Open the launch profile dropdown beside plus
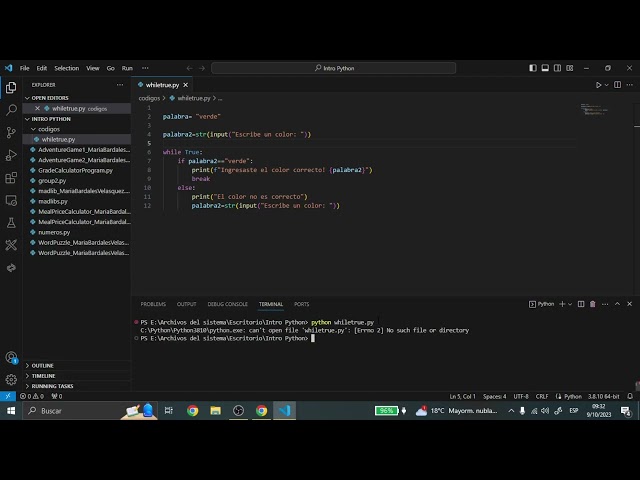Image resolution: width=640 pixels, height=480 pixels. 570,304
